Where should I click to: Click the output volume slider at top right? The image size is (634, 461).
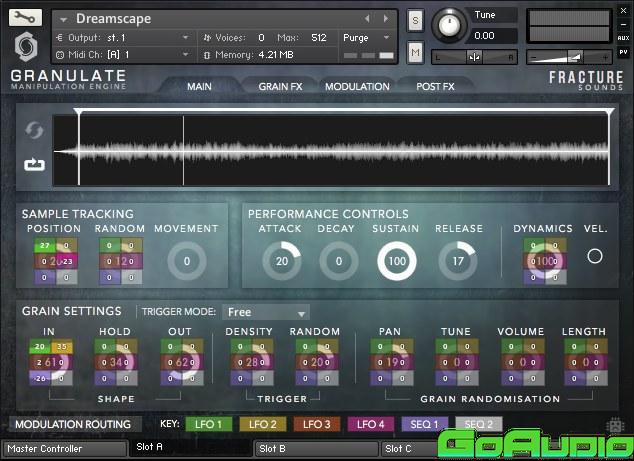(569, 57)
